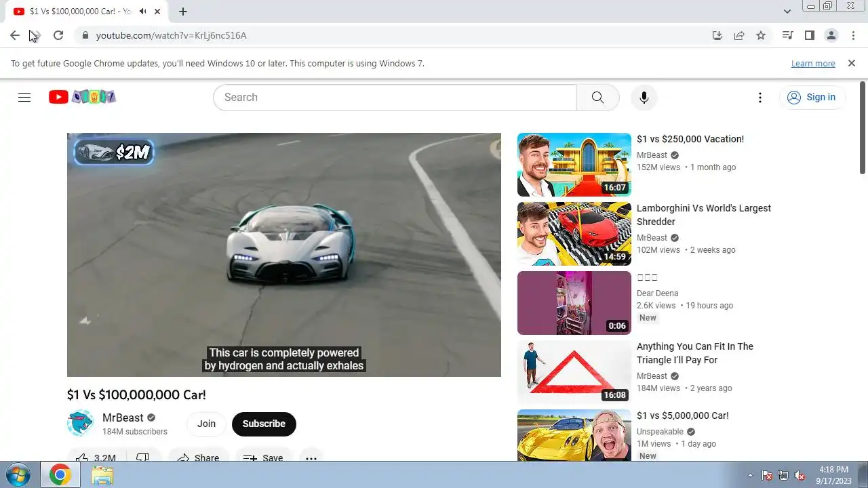Open the MrBeast channel name link
The height and width of the screenshot is (488, 868).
[123, 418]
